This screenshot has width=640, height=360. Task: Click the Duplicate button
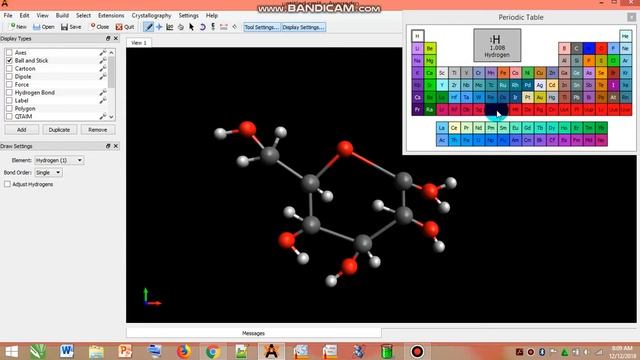coord(59,130)
